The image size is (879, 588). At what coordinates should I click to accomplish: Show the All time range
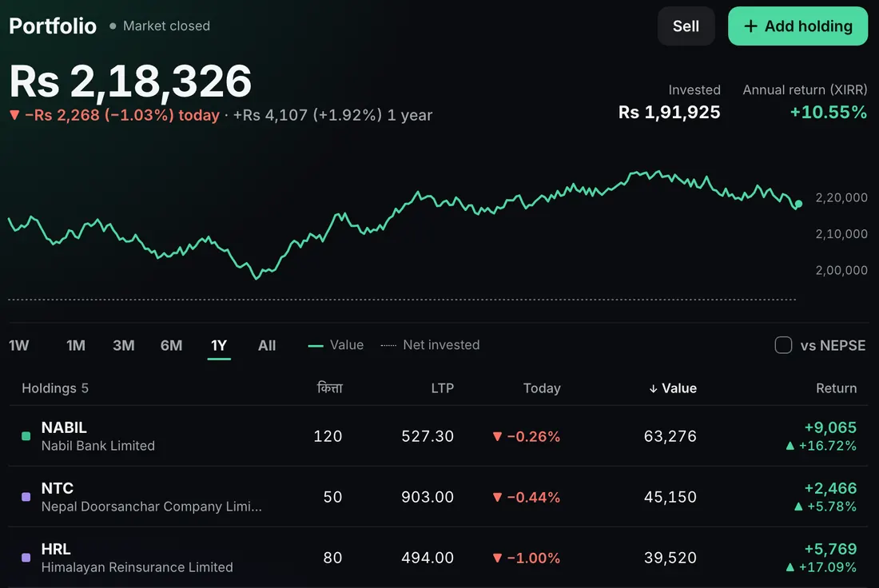coord(267,345)
